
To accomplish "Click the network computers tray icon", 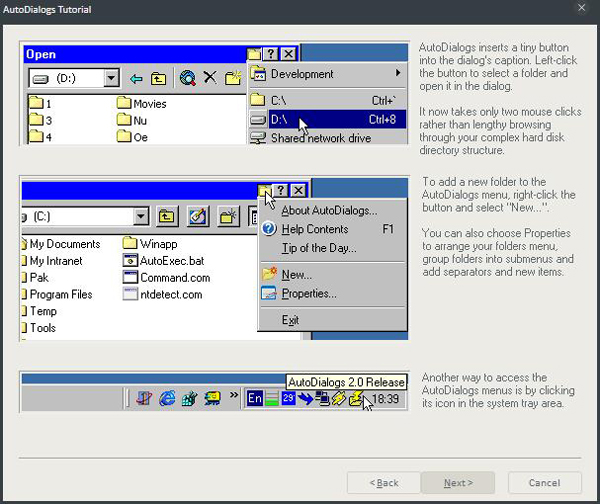I will tap(322, 398).
